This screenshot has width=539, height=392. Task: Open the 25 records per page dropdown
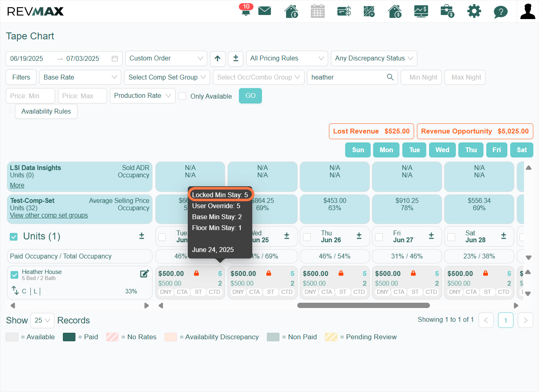point(42,320)
